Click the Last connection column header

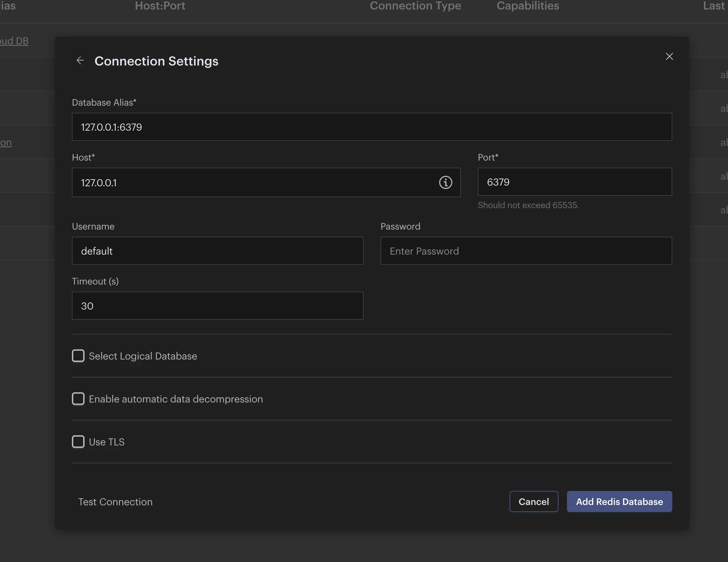(714, 6)
